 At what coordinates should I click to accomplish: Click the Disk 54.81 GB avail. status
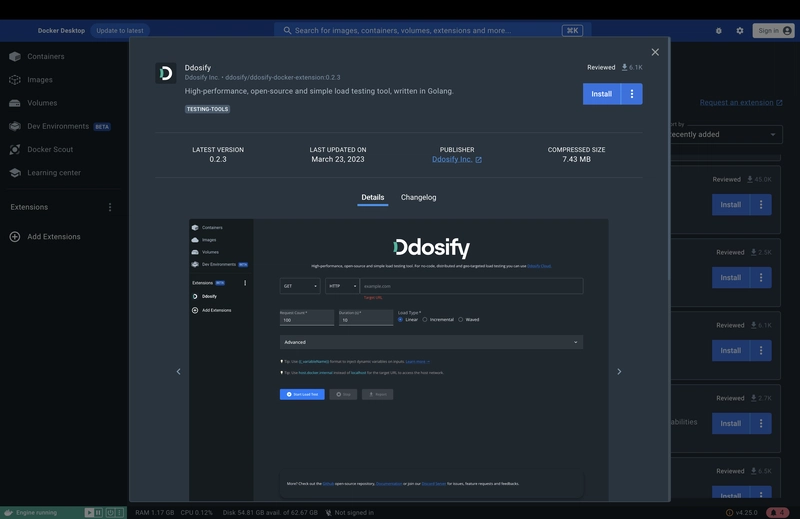click(x=270, y=512)
